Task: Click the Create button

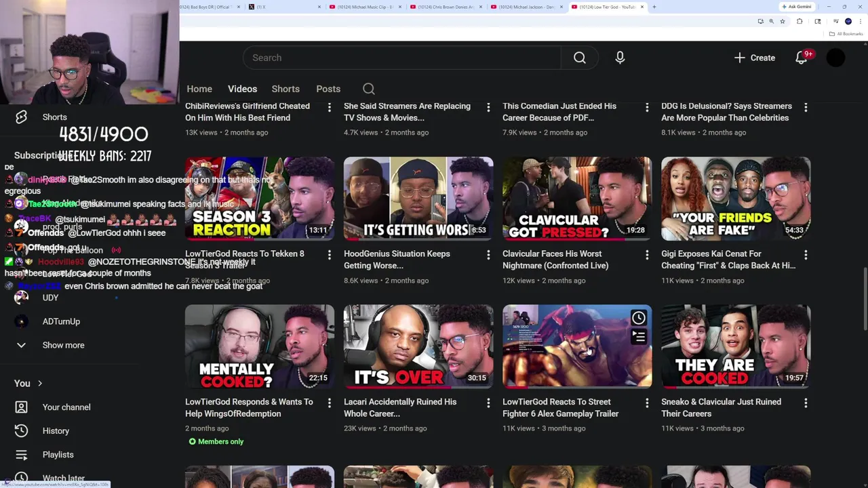Action: coord(755,58)
